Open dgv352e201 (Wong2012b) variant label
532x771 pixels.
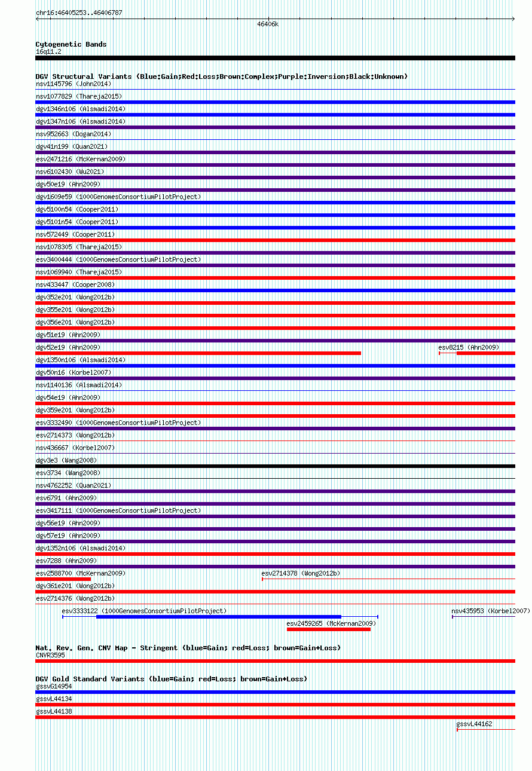75,297
